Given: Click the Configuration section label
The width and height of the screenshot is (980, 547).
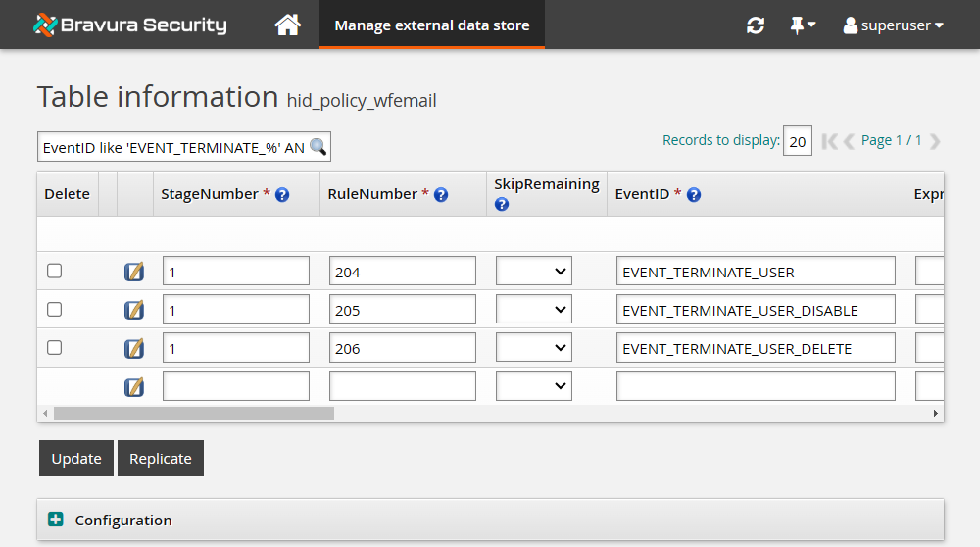Looking at the screenshot, I should pyautogui.click(x=123, y=521).
